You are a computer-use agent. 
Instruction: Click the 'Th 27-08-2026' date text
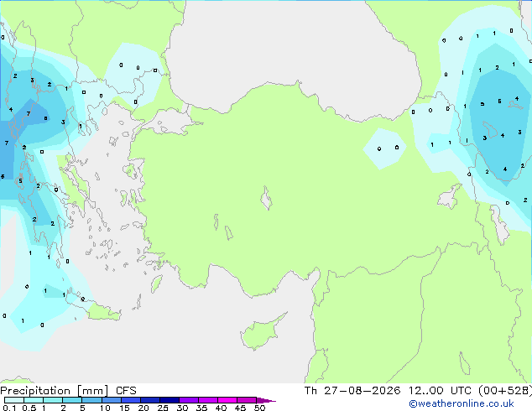tap(352, 391)
